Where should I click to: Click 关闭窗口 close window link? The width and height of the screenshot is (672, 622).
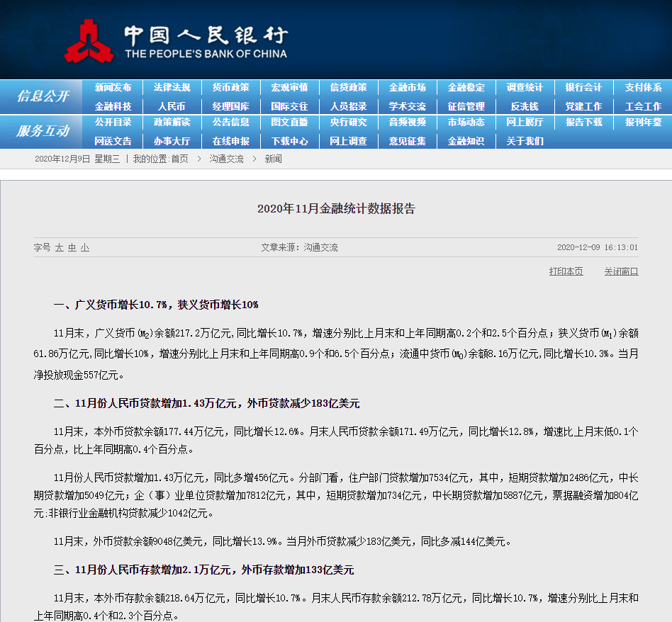click(622, 271)
